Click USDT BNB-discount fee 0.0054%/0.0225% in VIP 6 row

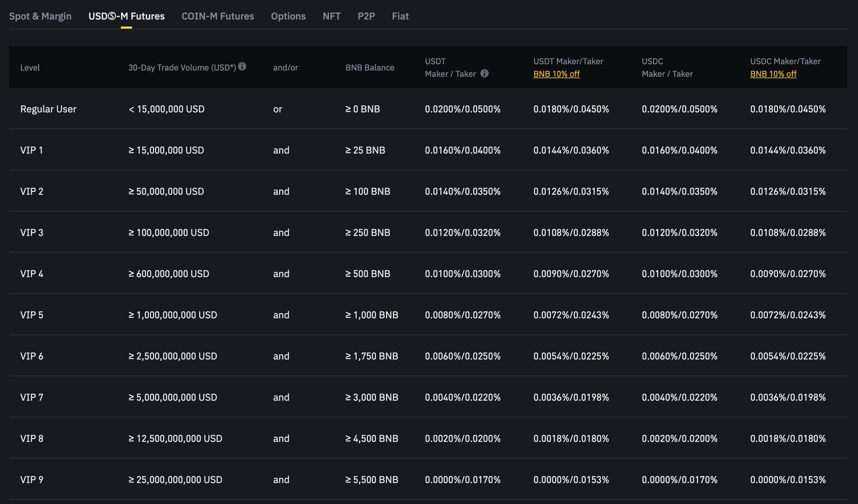tap(571, 356)
